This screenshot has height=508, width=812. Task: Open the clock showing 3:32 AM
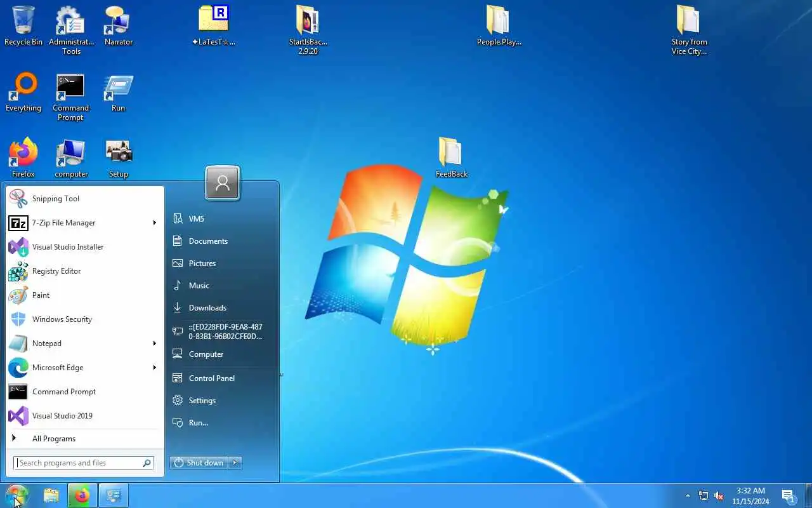point(750,496)
